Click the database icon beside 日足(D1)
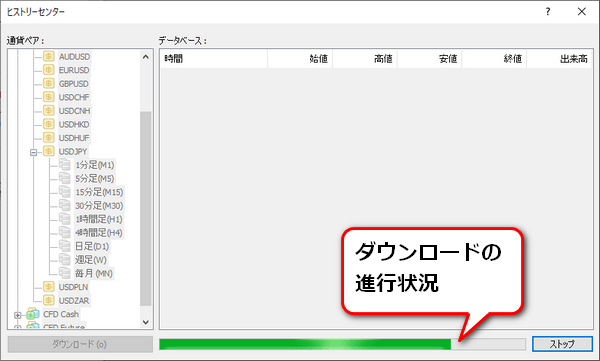Viewport: 600px width, 361px height. coord(65,246)
